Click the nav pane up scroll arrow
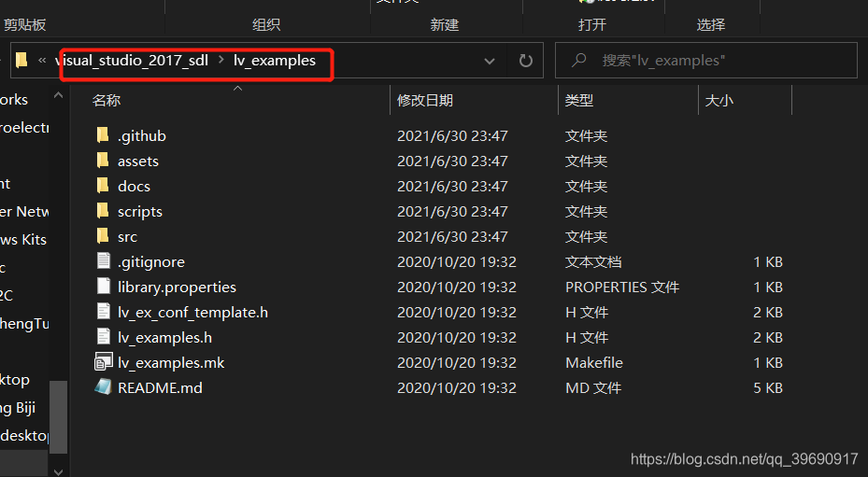Screen dimensions: 868x477 [58, 96]
